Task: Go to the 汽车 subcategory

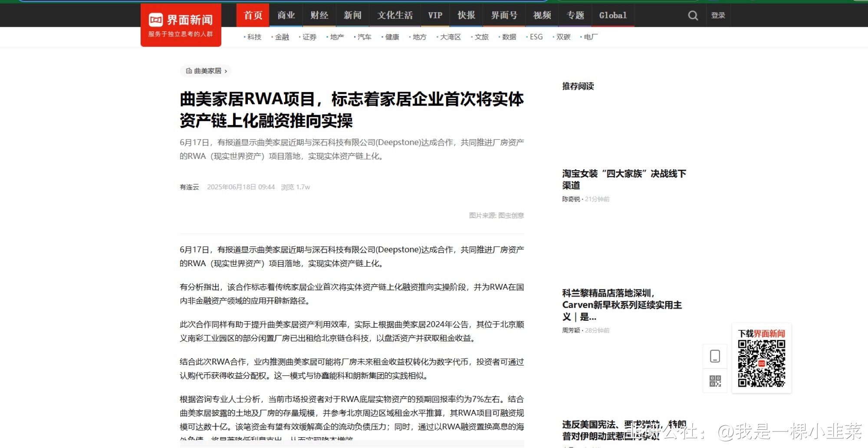Action: point(364,37)
